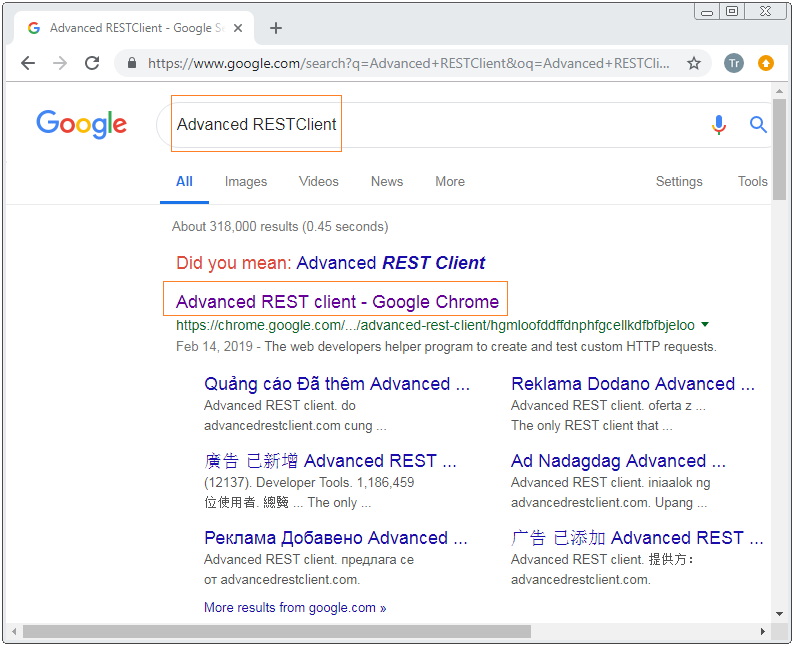
Task: Go to Google home via logo
Action: (82, 124)
